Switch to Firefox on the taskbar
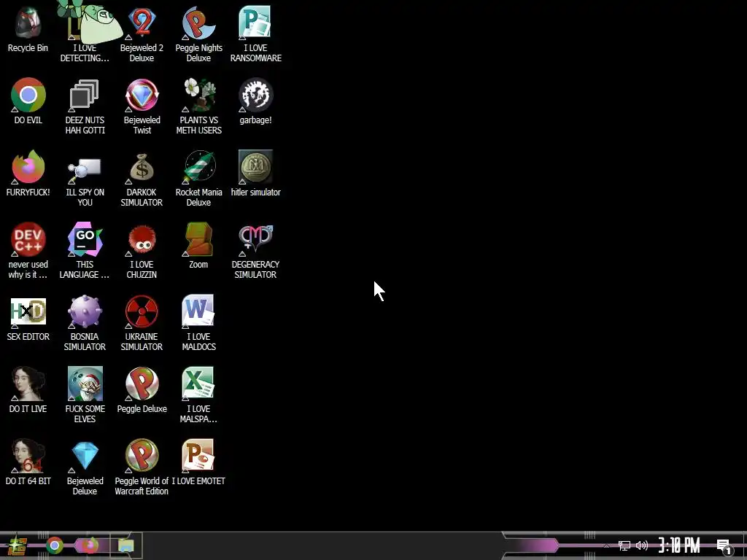Screen dimensions: 747x560 click(90, 545)
